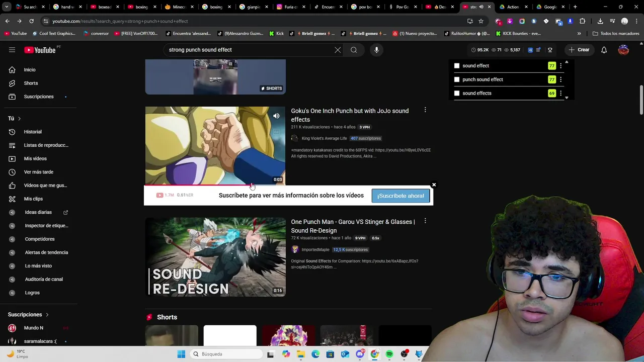644x362 pixels.
Task: Open the trophy icon in the stats bar
Action: 550,50
